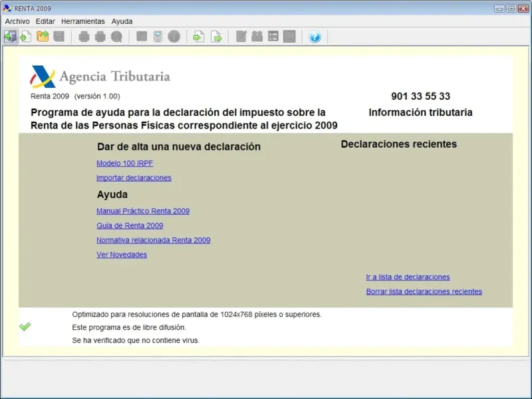The height and width of the screenshot is (399, 532).
Task: Click the 'Dar de alta una nueva declaración' heading
Action: coord(179,146)
